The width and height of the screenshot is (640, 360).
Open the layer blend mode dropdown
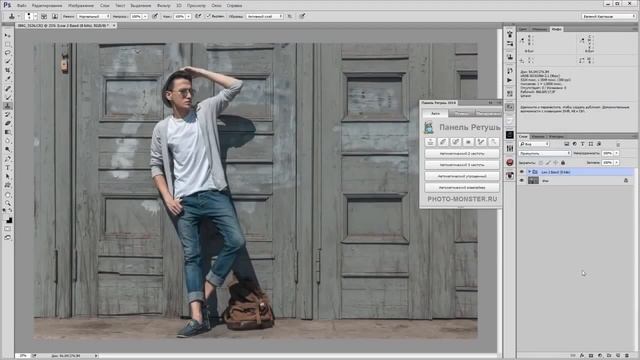click(x=544, y=153)
